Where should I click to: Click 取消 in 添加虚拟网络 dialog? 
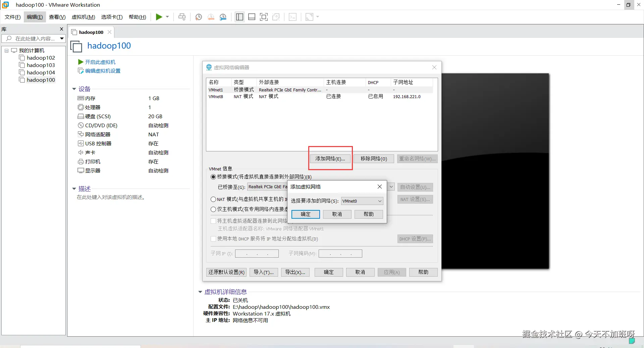click(x=337, y=214)
